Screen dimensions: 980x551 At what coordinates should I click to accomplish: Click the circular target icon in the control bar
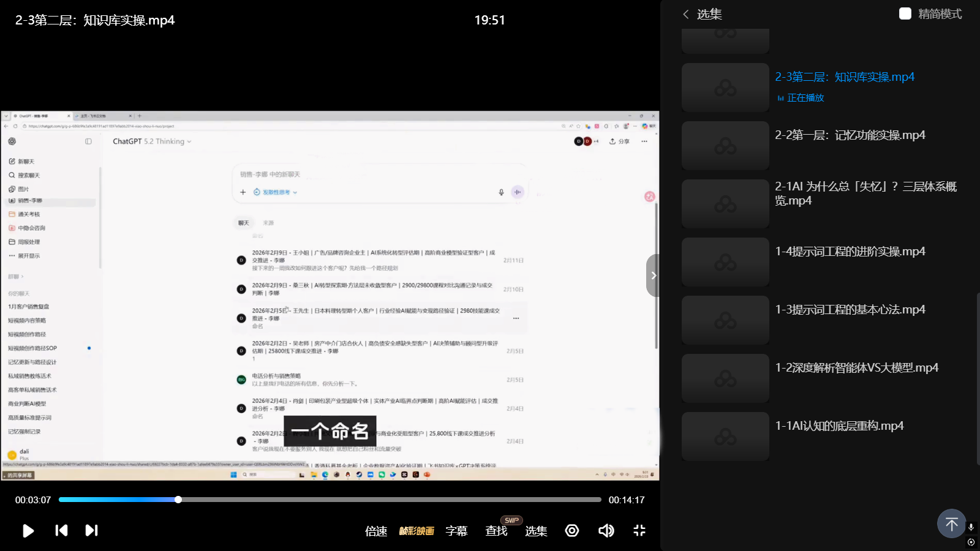(572, 530)
